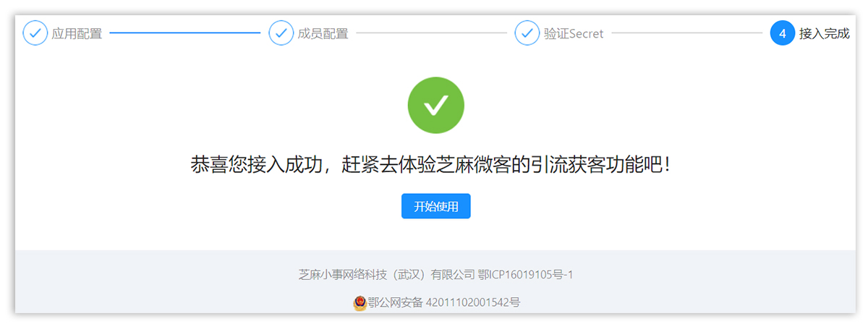Click the checkmark icon beside 验证Secret
Viewport: 868px width, 324px height.
pos(527,33)
